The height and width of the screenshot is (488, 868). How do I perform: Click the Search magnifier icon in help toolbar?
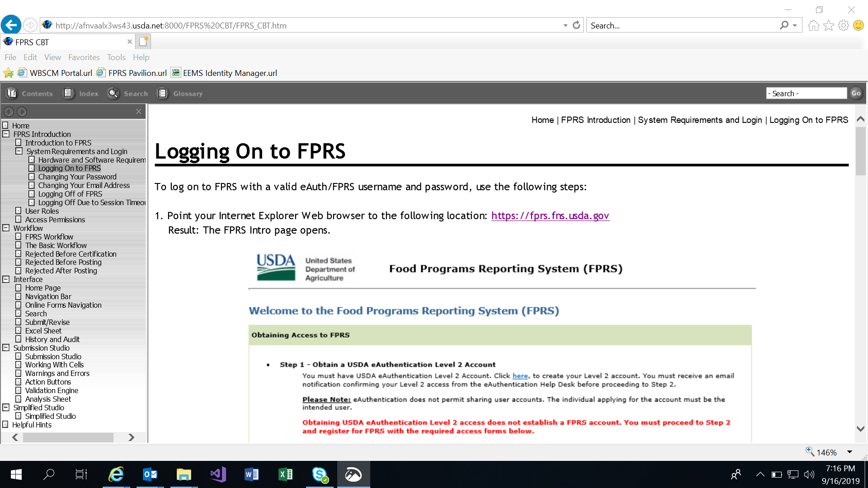coord(113,93)
